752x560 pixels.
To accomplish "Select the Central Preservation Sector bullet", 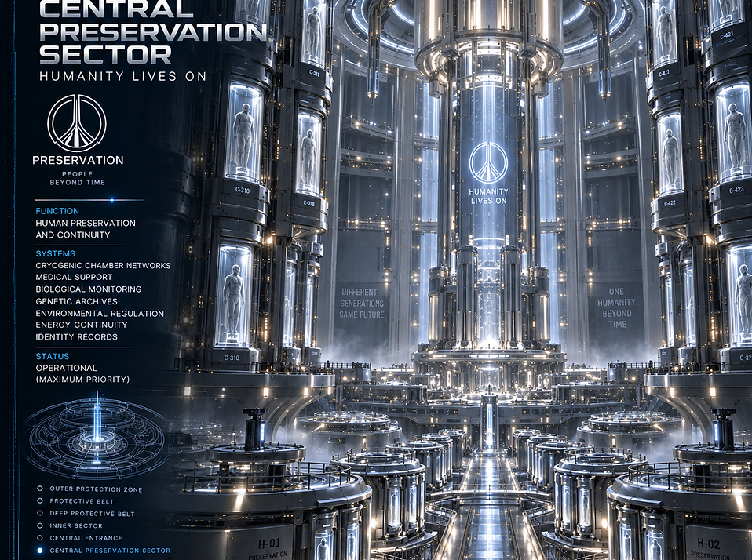I will [x=40, y=551].
